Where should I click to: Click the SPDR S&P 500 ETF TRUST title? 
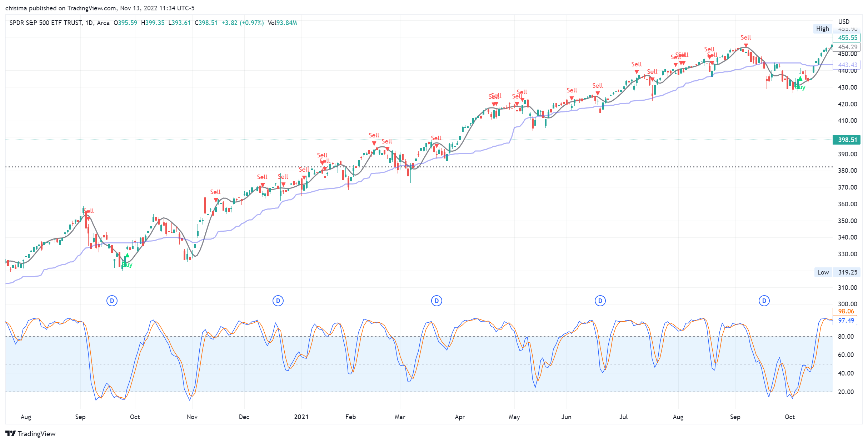point(46,23)
